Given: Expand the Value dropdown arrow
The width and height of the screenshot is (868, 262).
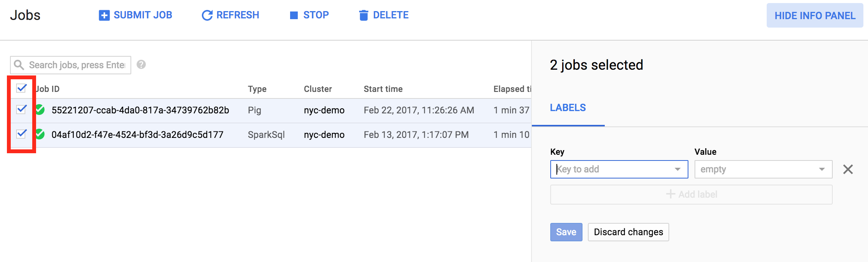Looking at the screenshot, I should (822, 169).
